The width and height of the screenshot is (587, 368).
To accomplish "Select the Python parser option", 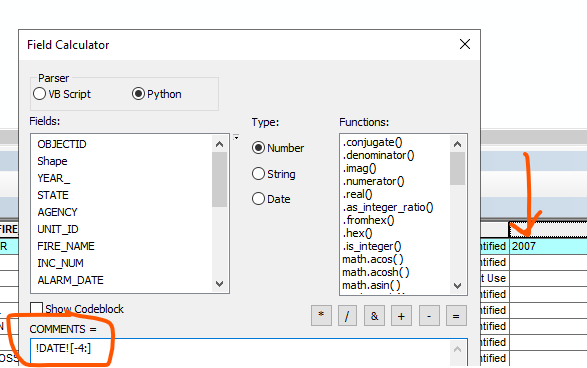I will pyautogui.click(x=157, y=94).
